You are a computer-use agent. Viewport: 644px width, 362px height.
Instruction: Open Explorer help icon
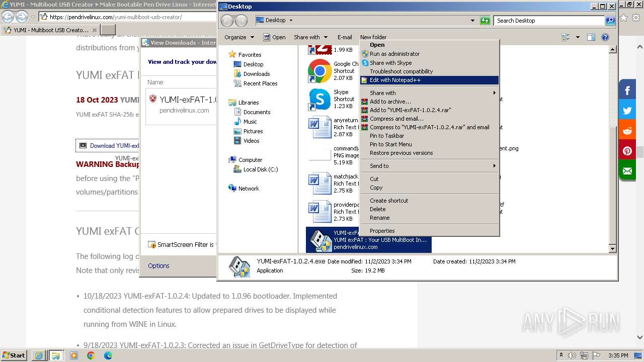(605, 37)
